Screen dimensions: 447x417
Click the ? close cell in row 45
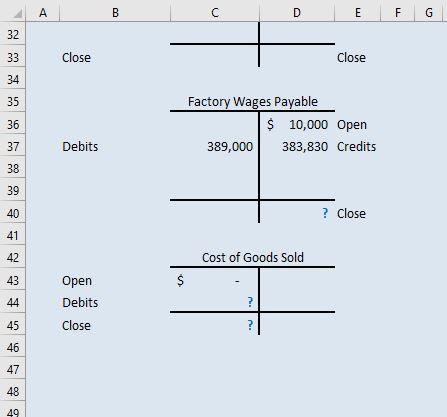tap(215, 325)
